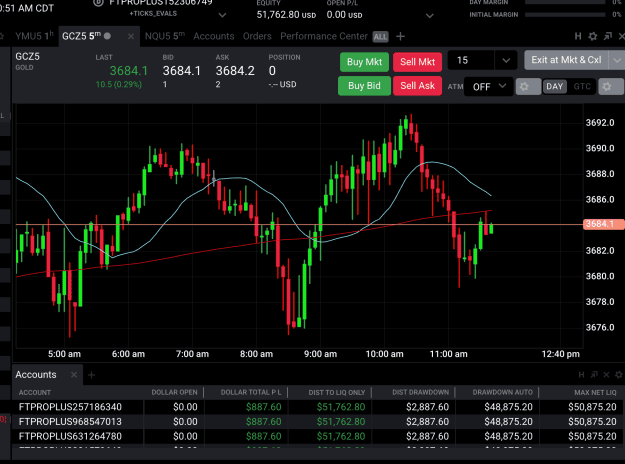Click the order quantity field showing 15

[x=471, y=61]
